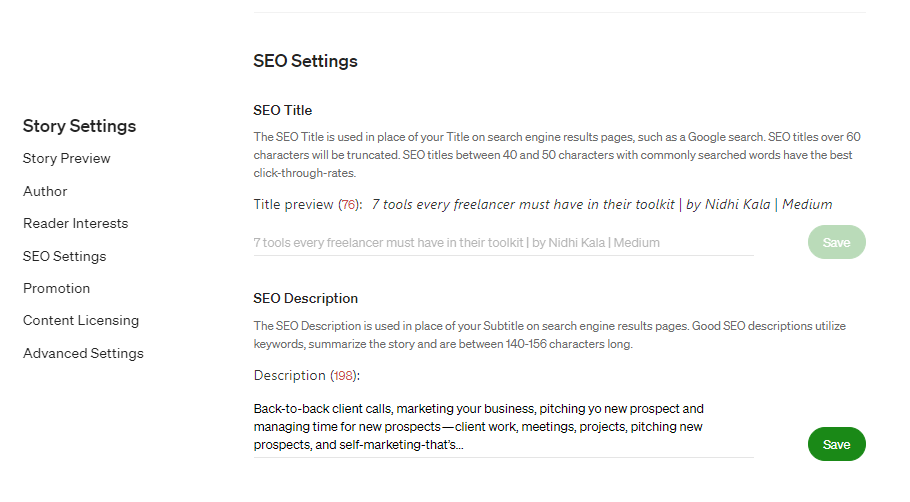Save the SEO Description with the dark green button
The width and height of the screenshot is (910, 502).
836,444
